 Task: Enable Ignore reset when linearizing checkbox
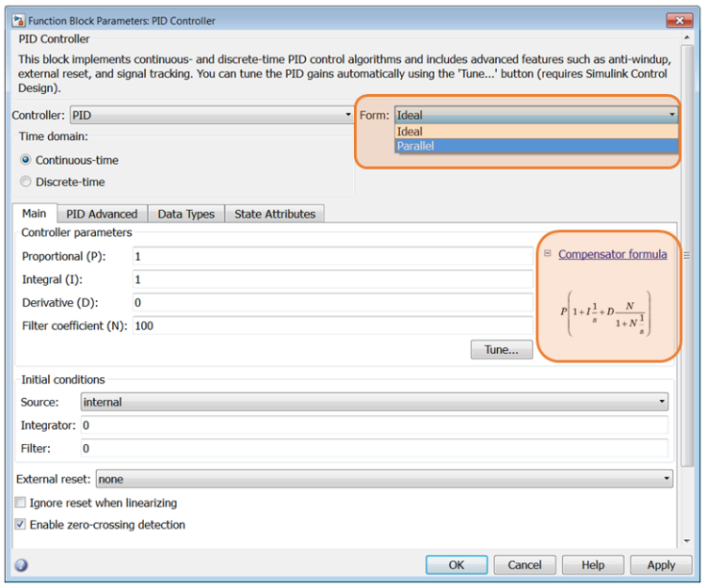21,502
